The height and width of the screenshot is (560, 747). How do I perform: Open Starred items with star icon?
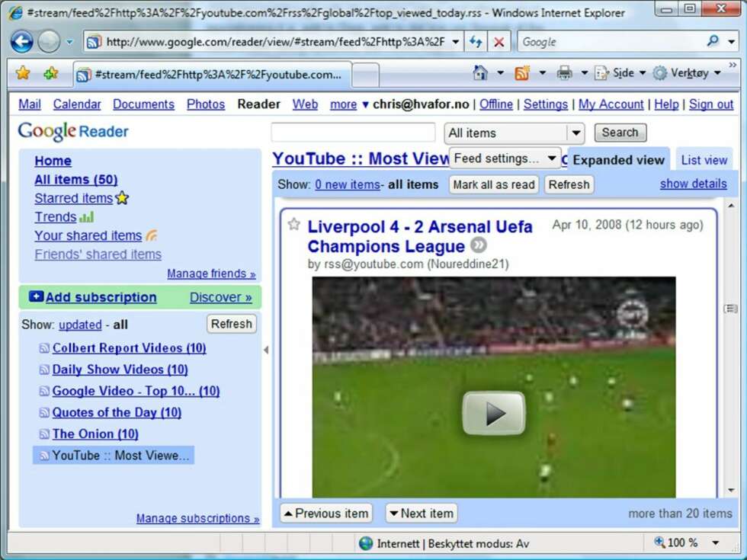click(x=82, y=197)
